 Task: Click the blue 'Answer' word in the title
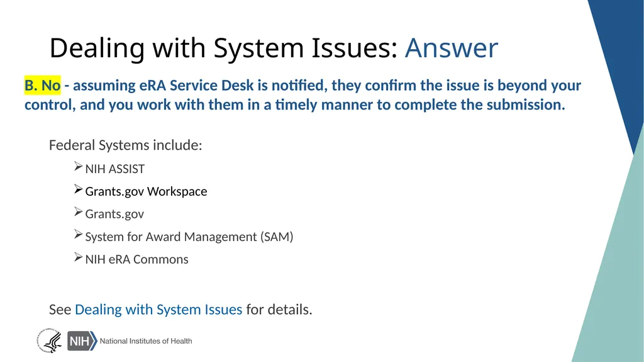click(x=452, y=48)
